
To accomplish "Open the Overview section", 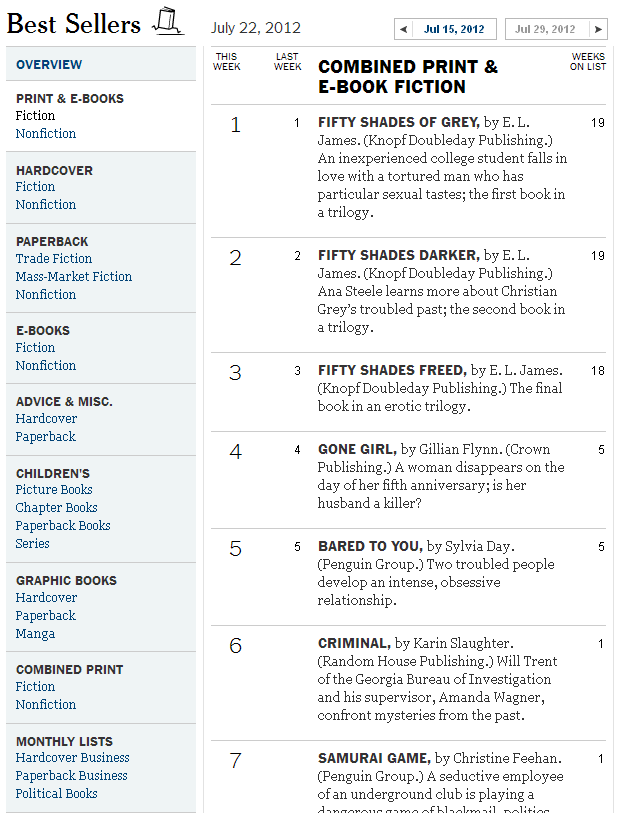I will coord(49,65).
